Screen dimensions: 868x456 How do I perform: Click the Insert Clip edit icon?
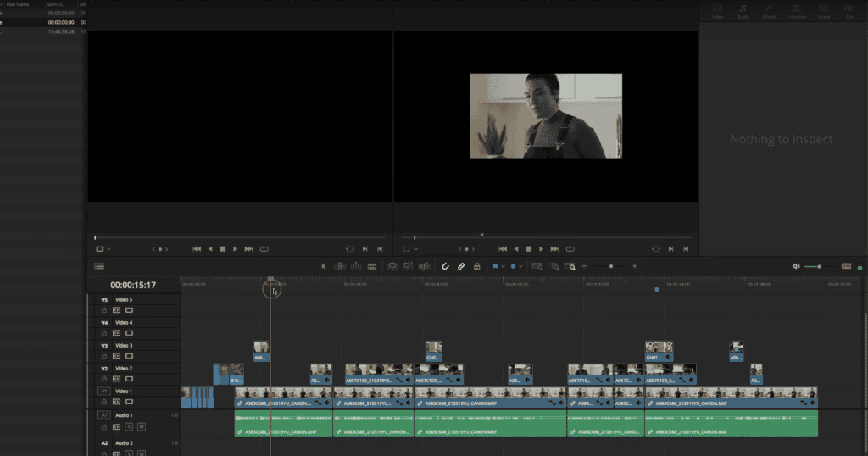pyautogui.click(x=392, y=266)
